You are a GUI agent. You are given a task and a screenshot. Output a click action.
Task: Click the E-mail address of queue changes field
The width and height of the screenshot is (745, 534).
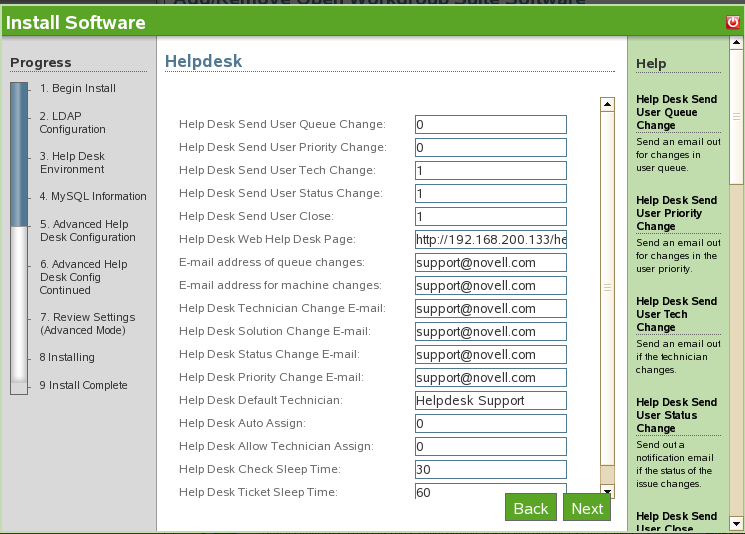(x=490, y=263)
